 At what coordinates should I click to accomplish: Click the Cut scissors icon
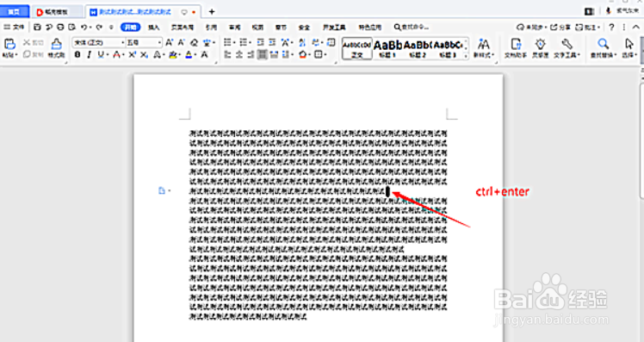tap(27, 42)
